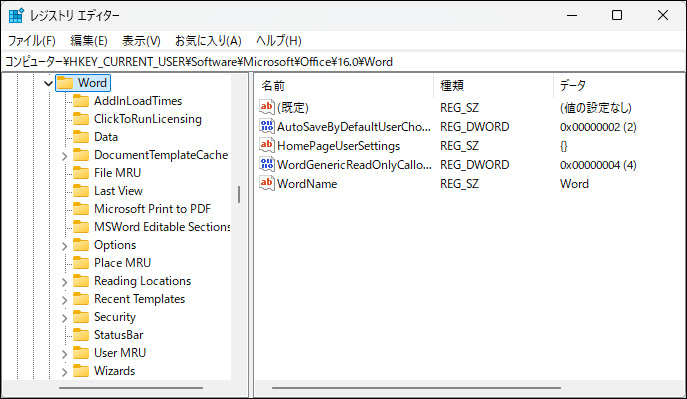
Task: Select the File MRU key label
Action: (x=117, y=173)
